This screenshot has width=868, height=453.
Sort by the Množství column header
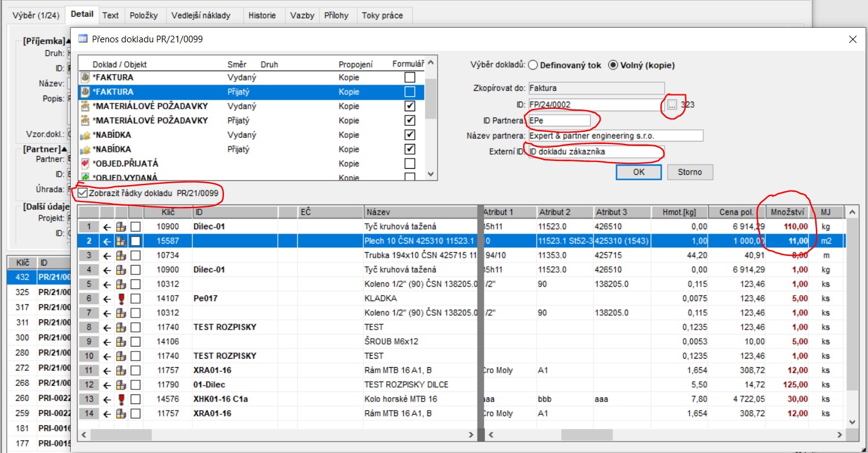click(788, 212)
